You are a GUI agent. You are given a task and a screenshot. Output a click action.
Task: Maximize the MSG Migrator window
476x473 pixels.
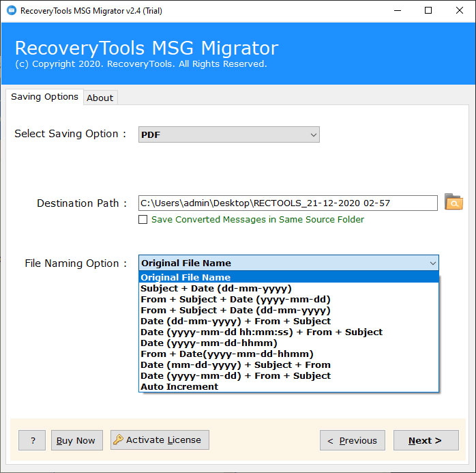coord(428,11)
